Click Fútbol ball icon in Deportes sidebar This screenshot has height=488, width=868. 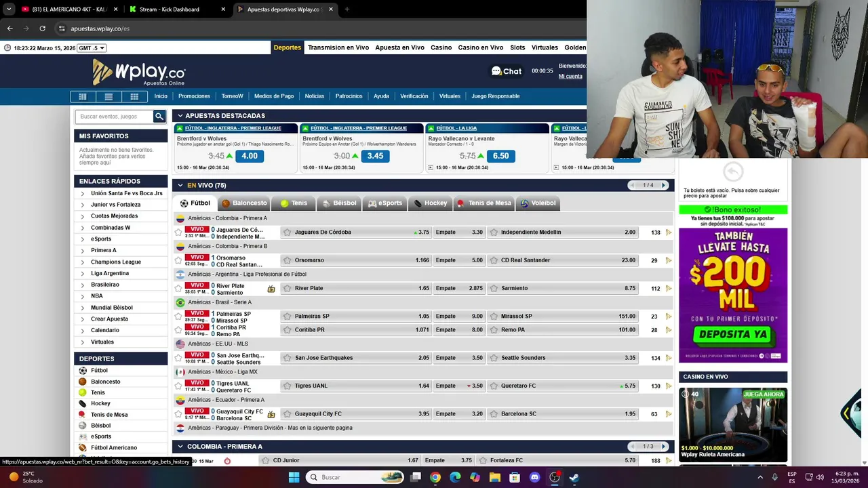(83, 371)
